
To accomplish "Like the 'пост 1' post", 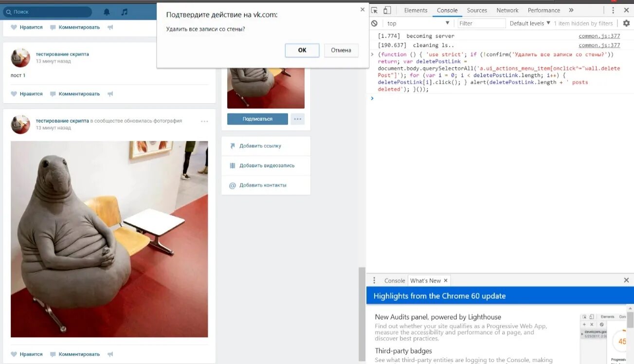I will coord(27,94).
